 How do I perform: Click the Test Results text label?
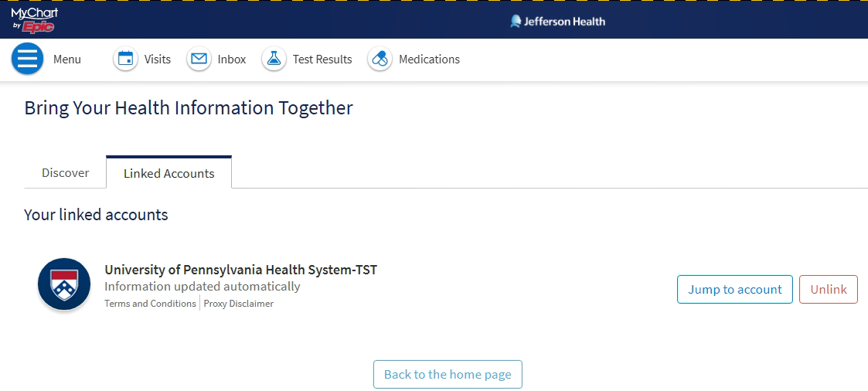(x=322, y=59)
